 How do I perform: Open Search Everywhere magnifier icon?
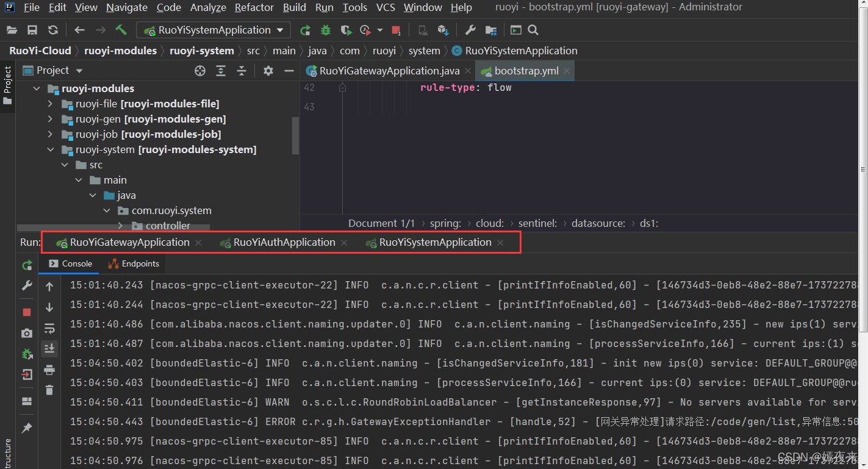pos(533,30)
